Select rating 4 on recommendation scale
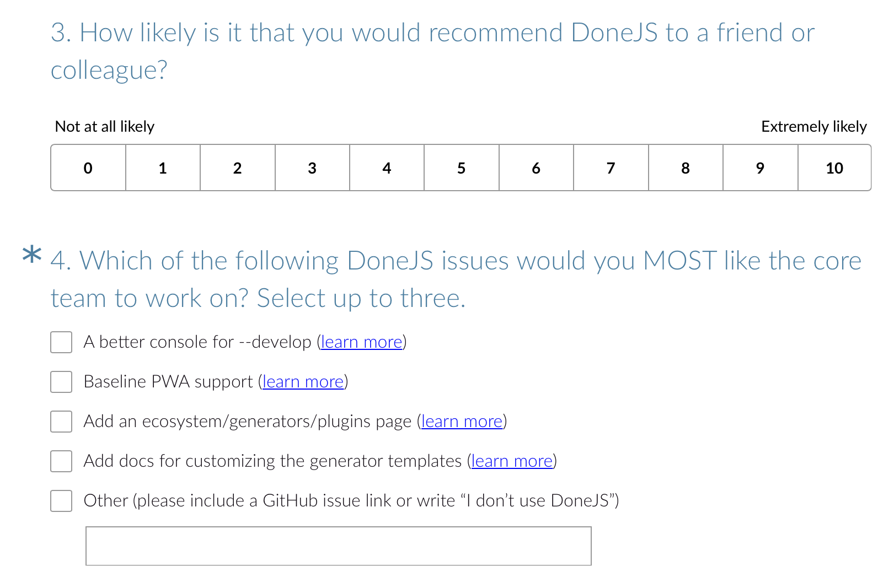Screen dimensions: 894x588 pos(387,168)
